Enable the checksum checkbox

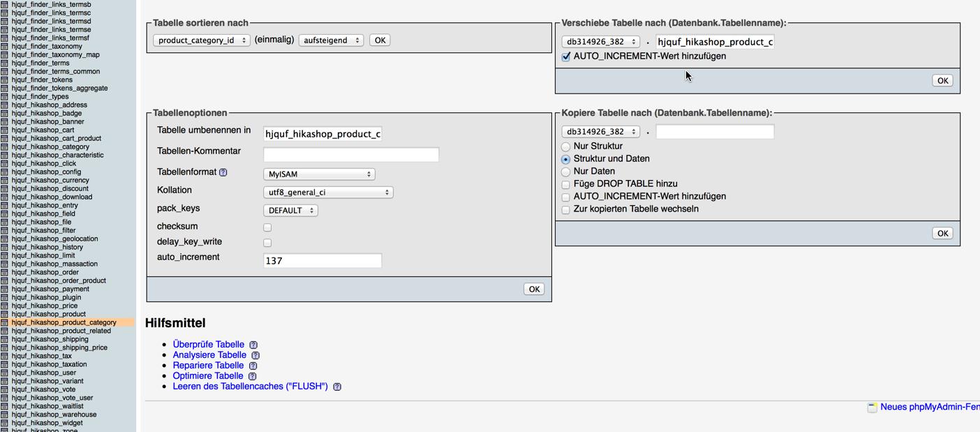pos(267,228)
